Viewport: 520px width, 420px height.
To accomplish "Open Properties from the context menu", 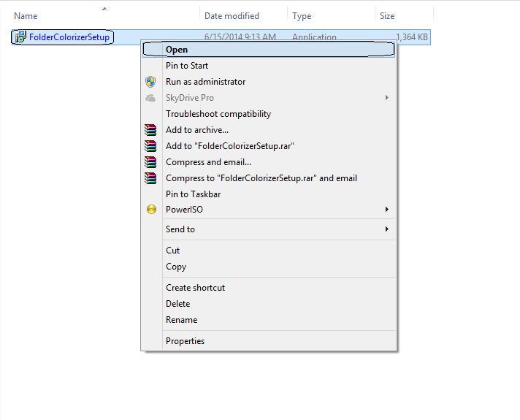I will click(269, 341).
